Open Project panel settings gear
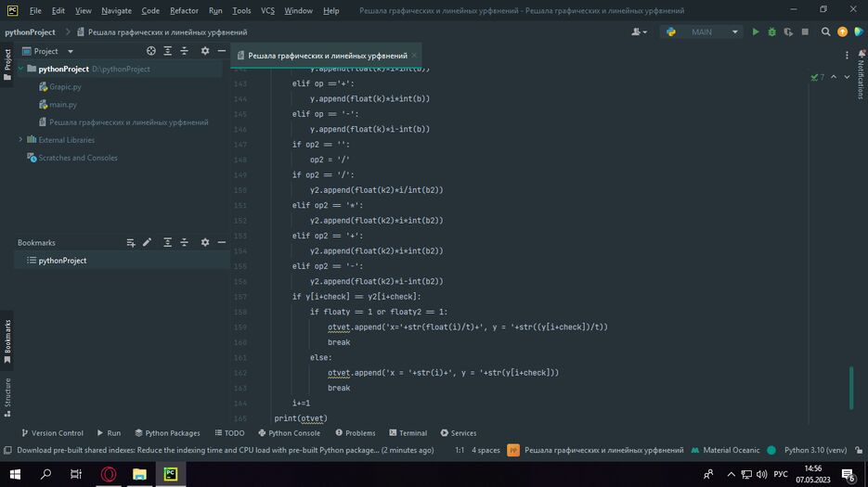Viewport: 868px width, 487px height. 205,51
